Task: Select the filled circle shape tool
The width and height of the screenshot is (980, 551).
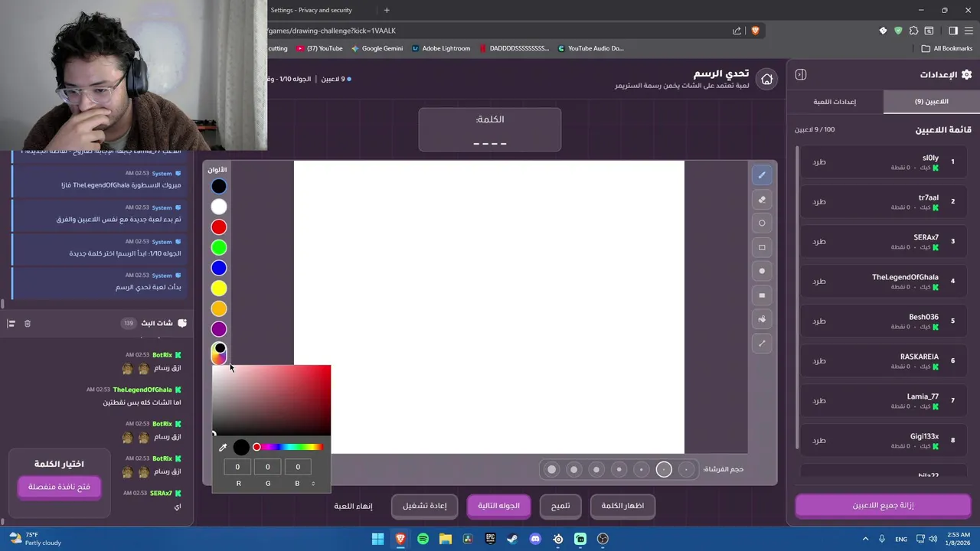Action: (x=762, y=271)
